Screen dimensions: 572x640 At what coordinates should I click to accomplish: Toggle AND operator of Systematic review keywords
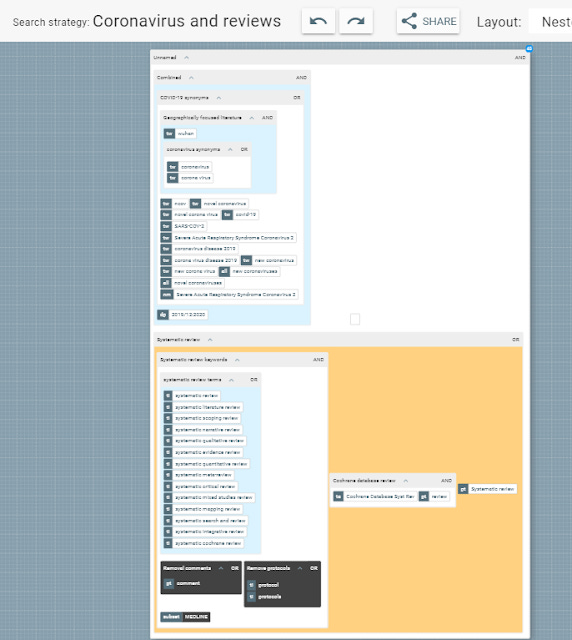point(318,360)
